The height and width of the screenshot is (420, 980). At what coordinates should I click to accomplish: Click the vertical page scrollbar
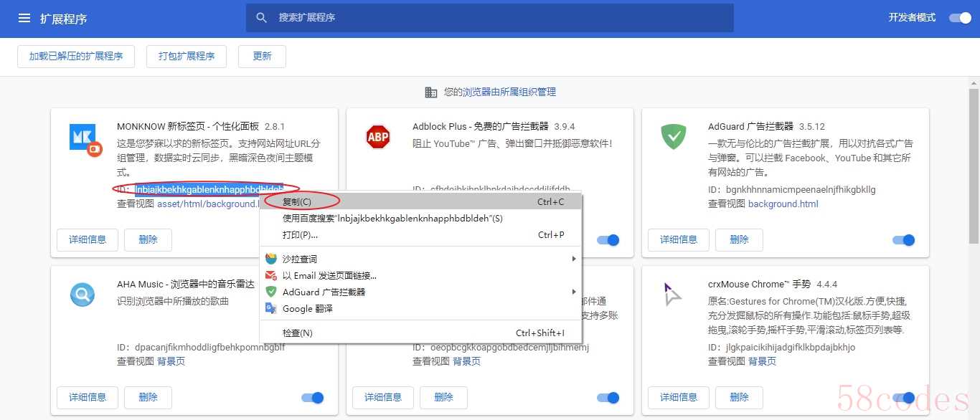(x=974, y=166)
